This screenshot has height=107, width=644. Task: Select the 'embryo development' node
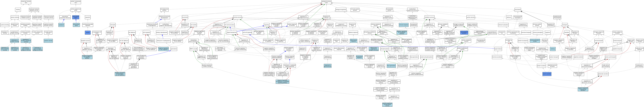tap(162, 33)
